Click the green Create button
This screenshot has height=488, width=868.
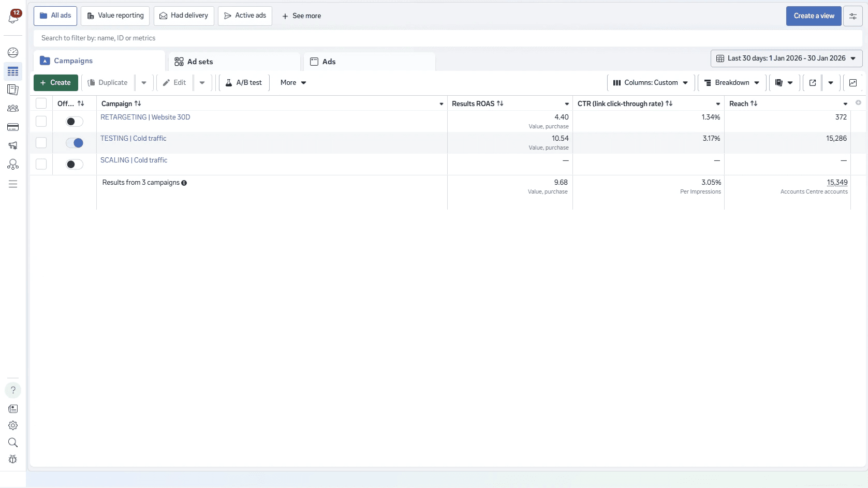point(56,83)
